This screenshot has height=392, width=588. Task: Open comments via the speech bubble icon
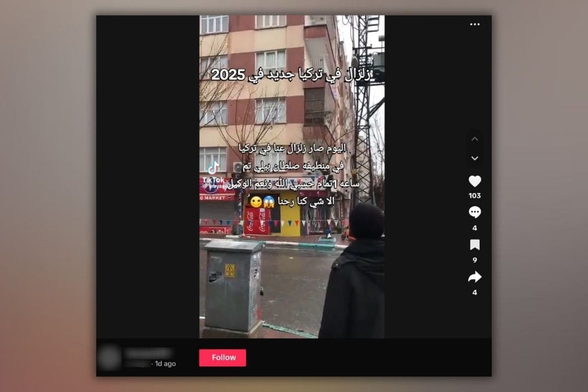(474, 212)
